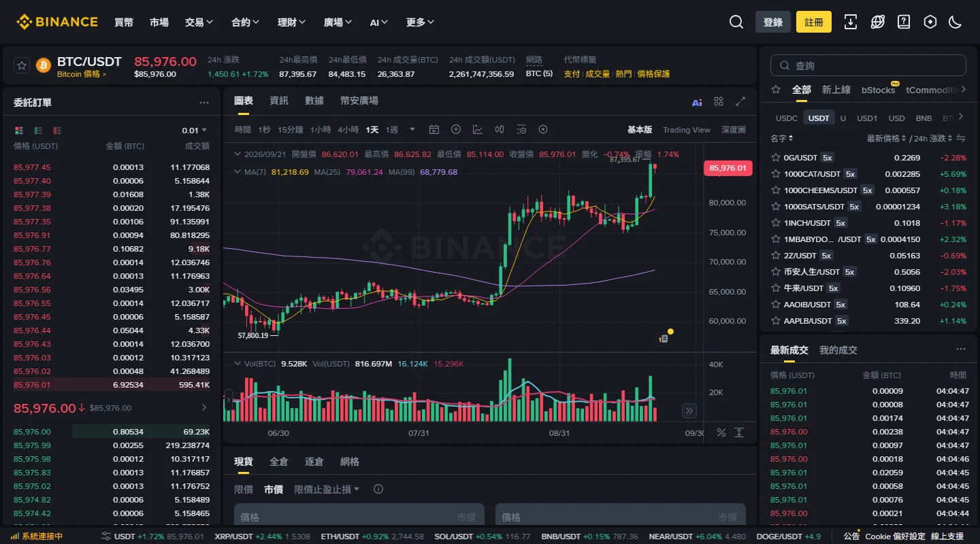Select the Trading View chart mode
The width and height of the screenshot is (980, 544).
coord(687,129)
